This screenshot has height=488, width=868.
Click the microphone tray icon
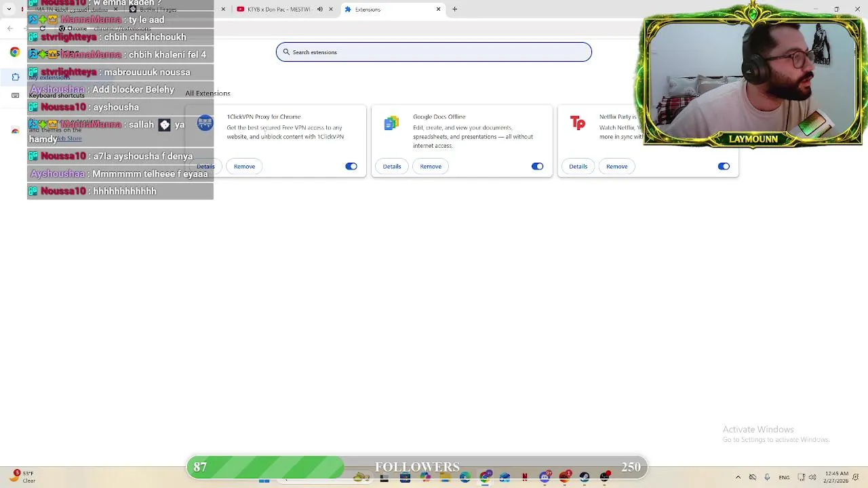[x=767, y=477]
